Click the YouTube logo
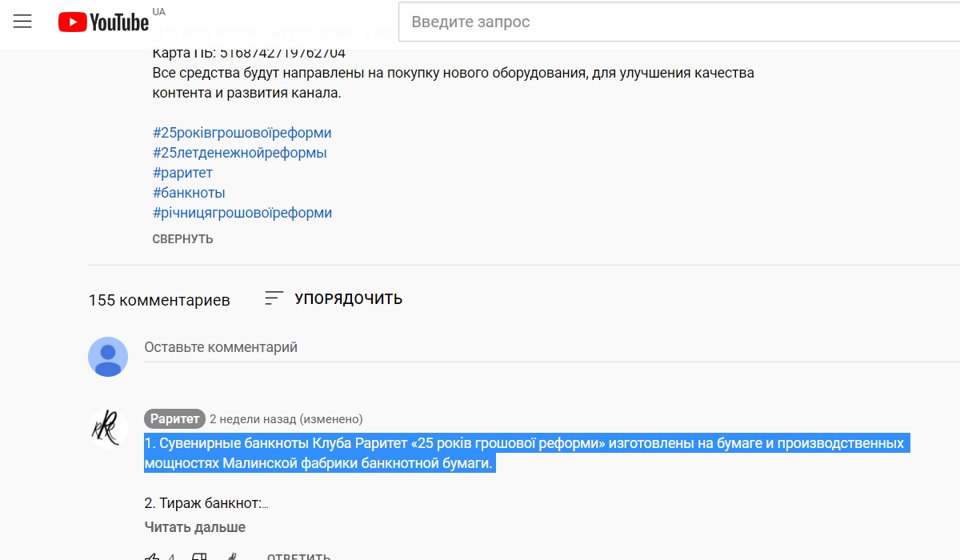This screenshot has height=560, width=960. tap(103, 22)
